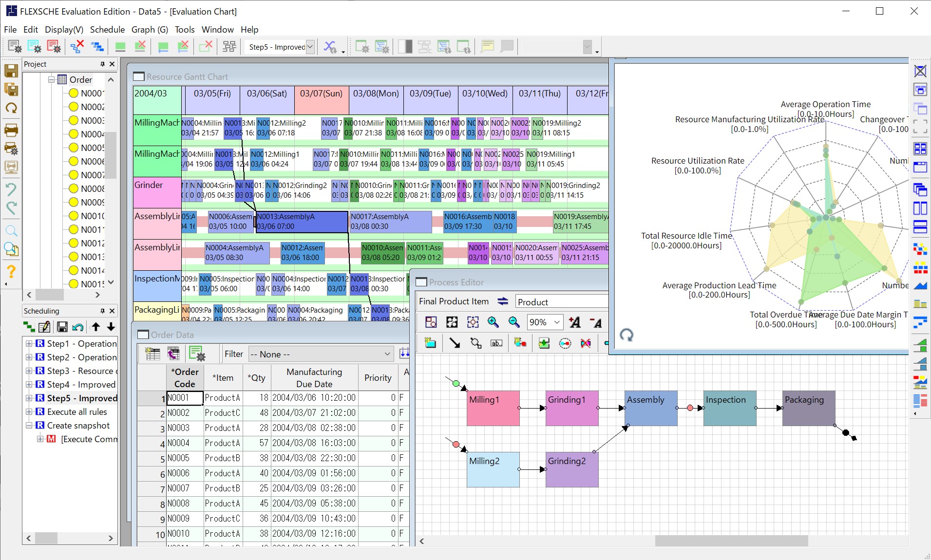Open the Graph (G) menu
This screenshot has width=931, height=560.
tap(150, 30)
